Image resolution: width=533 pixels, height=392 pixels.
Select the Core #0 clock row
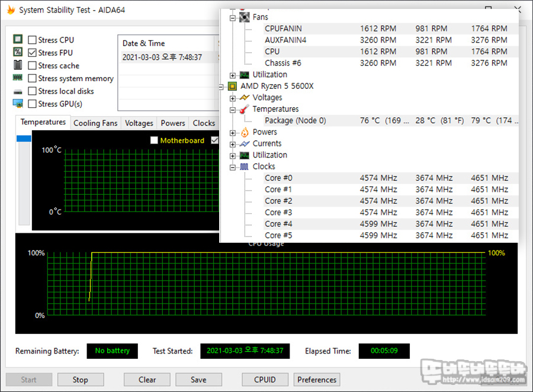391,178
